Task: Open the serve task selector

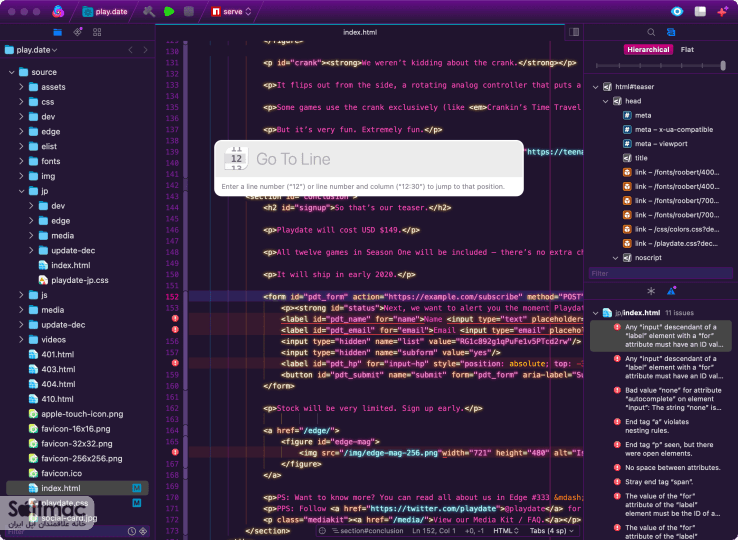Action: (x=232, y=11)
